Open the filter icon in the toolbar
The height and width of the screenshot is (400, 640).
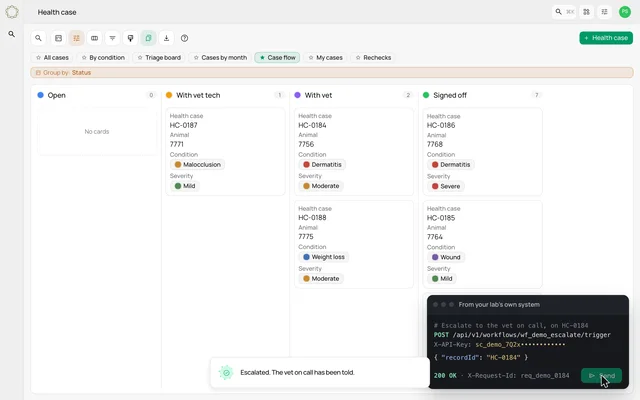112,38
